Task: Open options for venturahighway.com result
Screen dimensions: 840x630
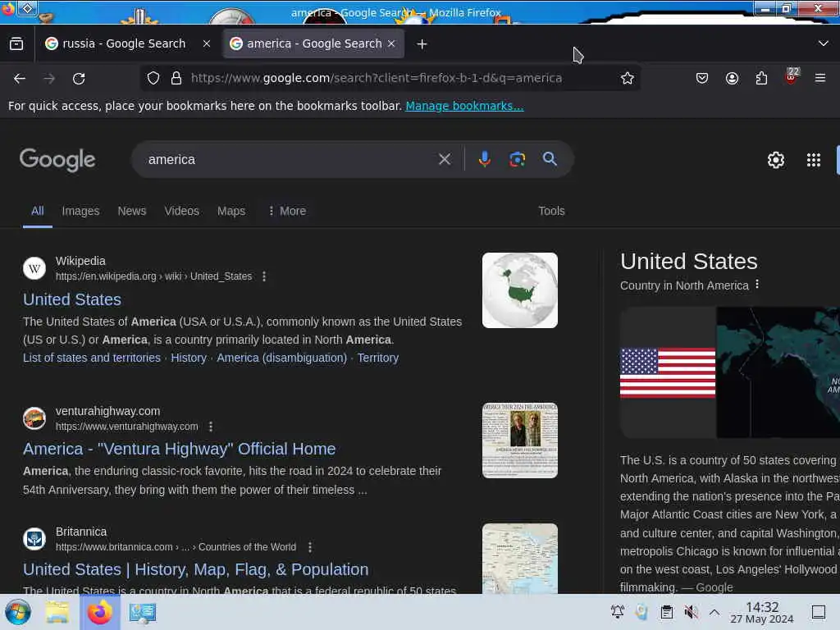Action: point(211,427)
